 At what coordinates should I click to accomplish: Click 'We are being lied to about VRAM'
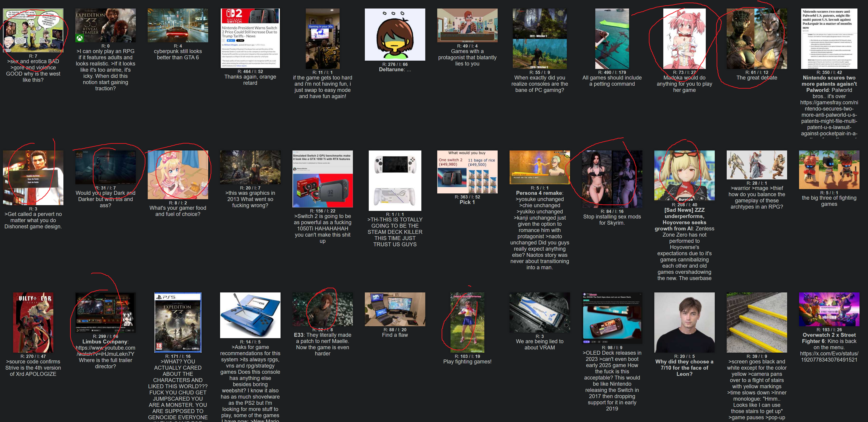[x=540, y=345]
